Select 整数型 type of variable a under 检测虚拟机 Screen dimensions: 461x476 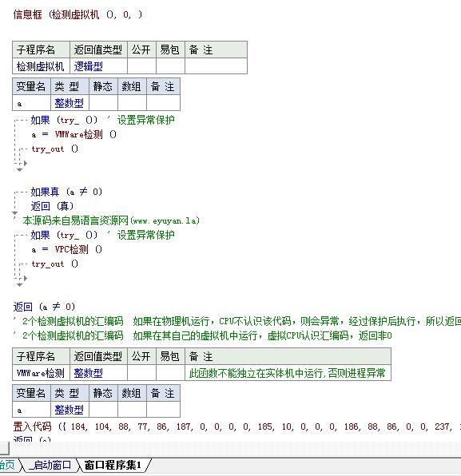click(70, 103)
